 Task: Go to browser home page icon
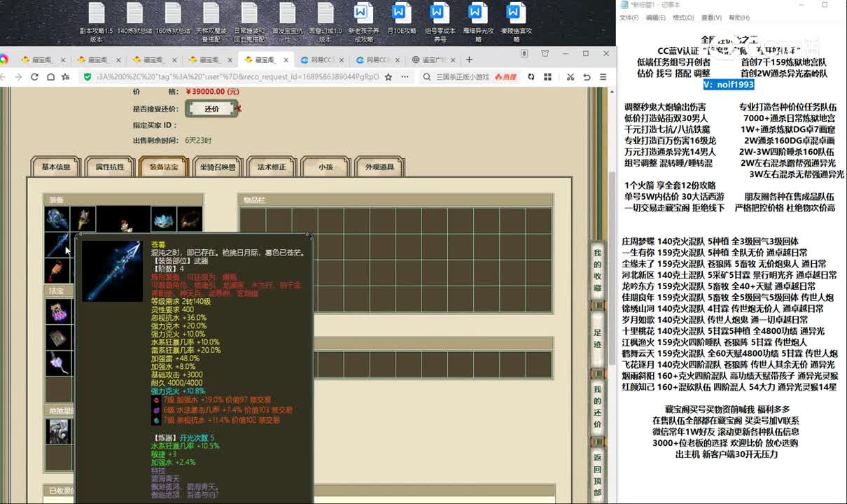pyautogui.click(x=50, y=77)
